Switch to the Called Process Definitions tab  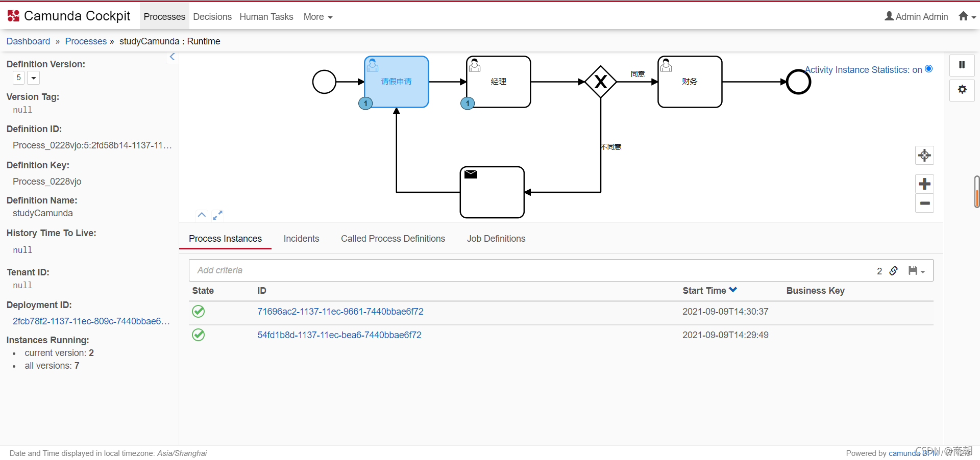(x=393, y=239)
